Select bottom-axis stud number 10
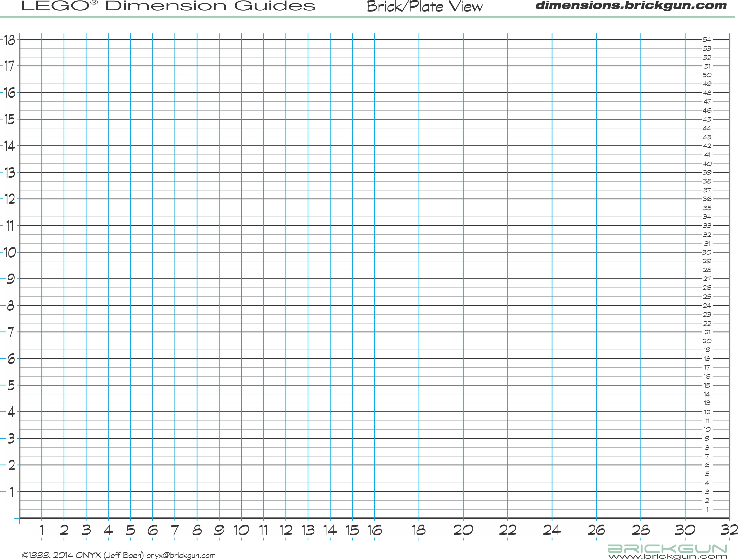This screenshot has width=738, height=560. point(241,530)
